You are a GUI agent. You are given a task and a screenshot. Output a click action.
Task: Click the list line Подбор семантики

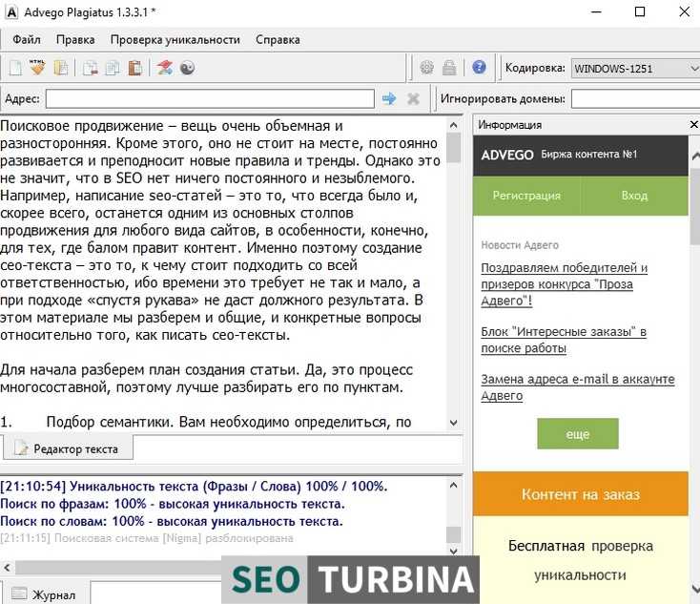[x=205, y=422]
